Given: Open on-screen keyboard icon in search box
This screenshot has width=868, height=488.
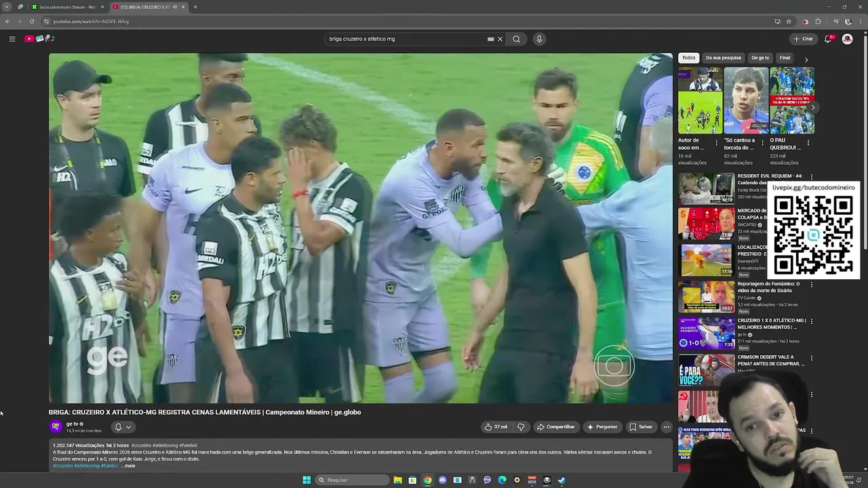Looking at the screenshot, I should pyautogui.click(x=490, y=39).
